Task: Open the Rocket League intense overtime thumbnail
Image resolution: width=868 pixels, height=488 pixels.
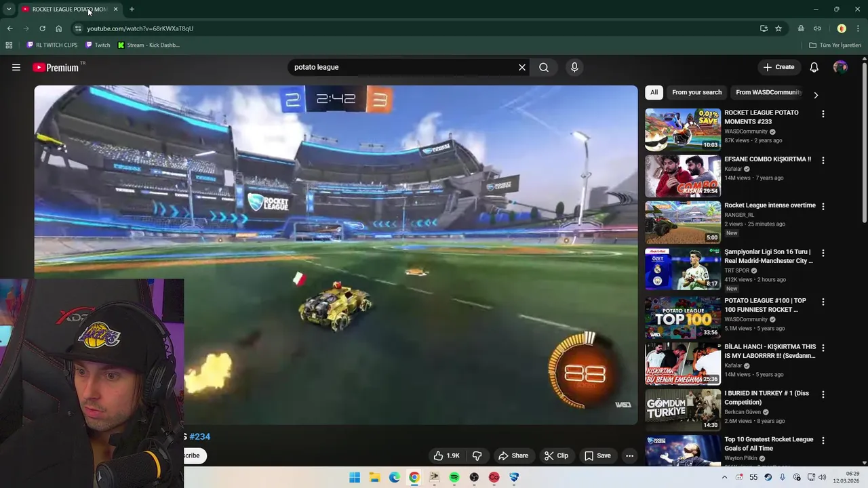Action: tap(683, 222)
